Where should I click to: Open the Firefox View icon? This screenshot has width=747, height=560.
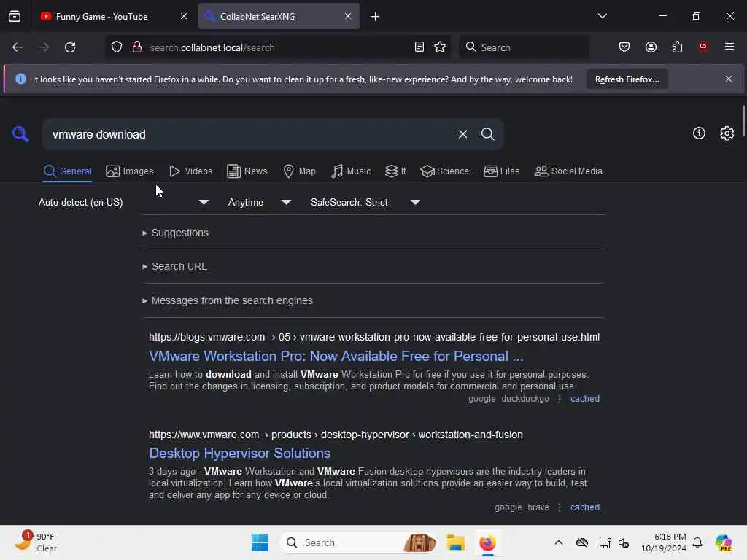(15, 17)
